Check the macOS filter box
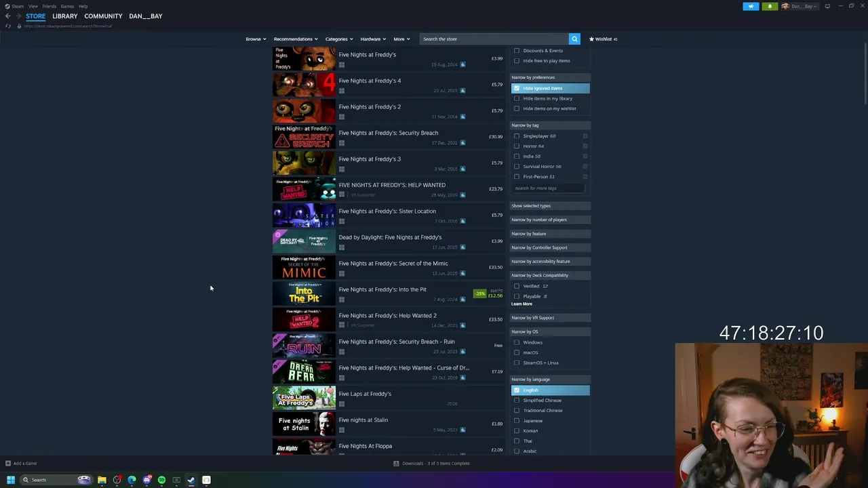 (x=517, y=352)
